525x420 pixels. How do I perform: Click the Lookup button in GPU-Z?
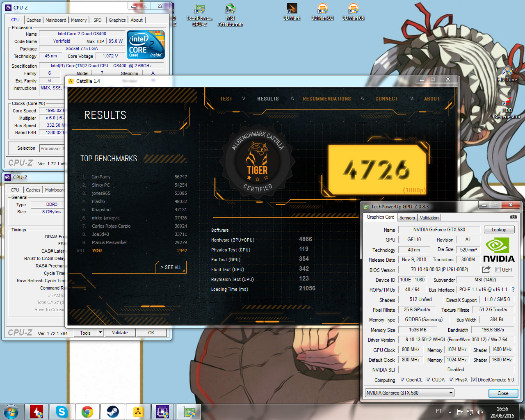[499, 230]
